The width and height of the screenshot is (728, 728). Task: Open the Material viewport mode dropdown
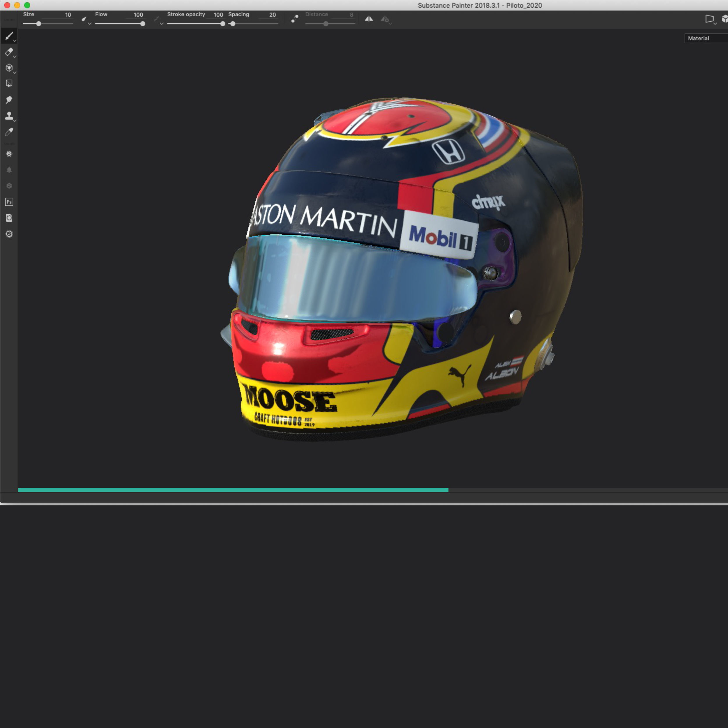tap(705, 38)
